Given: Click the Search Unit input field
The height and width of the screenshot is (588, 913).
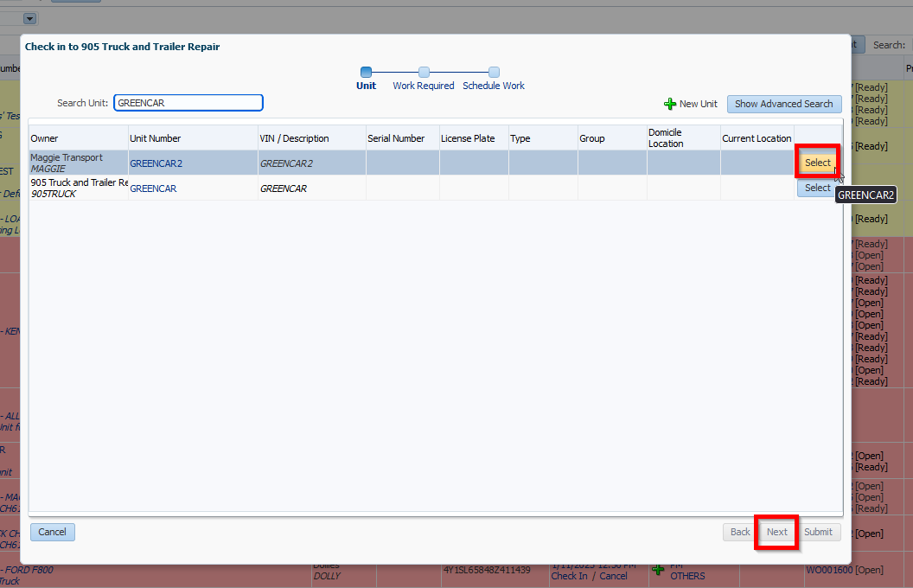Looking at the screenshot, I should [188, 103].
